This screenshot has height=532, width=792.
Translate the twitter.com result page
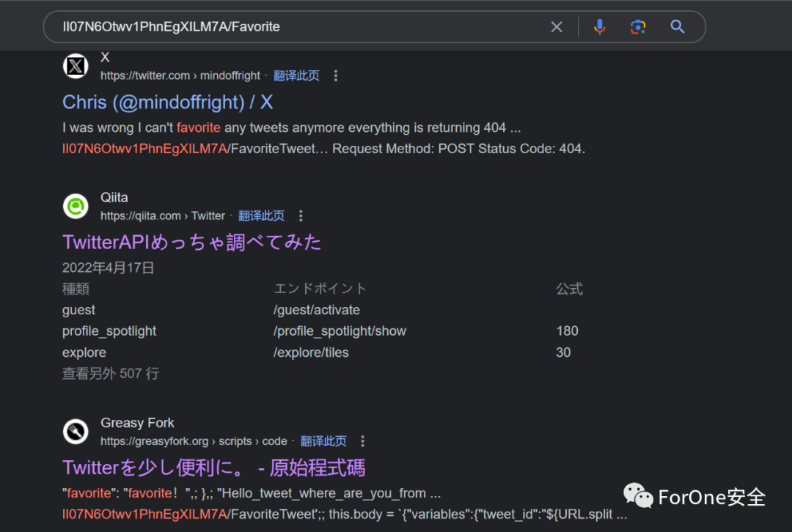tap(296, 75)
